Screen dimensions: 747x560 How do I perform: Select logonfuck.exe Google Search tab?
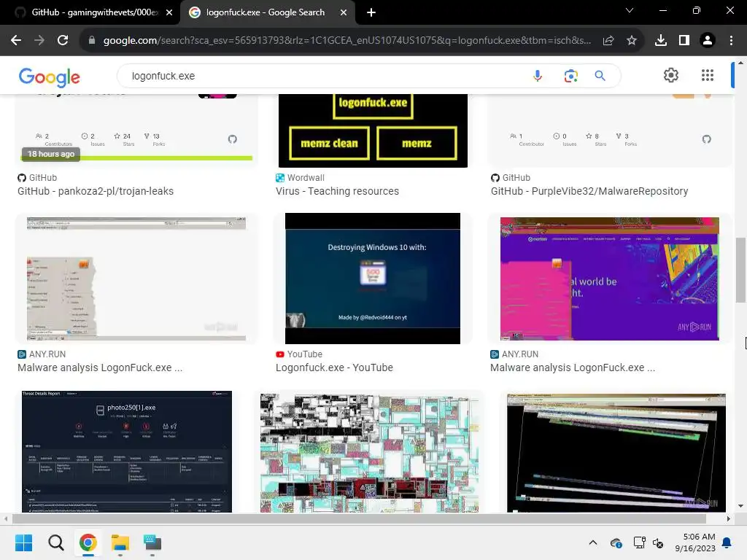tap(267, 12)
